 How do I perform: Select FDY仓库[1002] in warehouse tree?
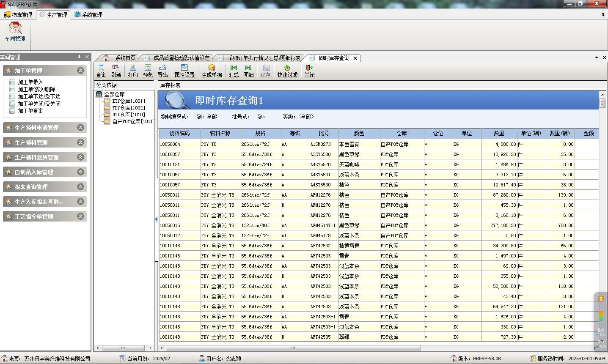coord(128,108)
